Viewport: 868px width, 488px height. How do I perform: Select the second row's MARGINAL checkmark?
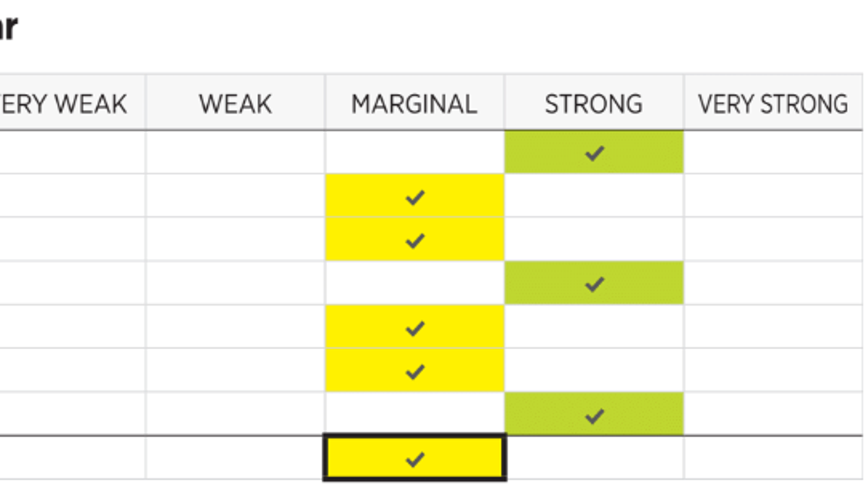415,197
